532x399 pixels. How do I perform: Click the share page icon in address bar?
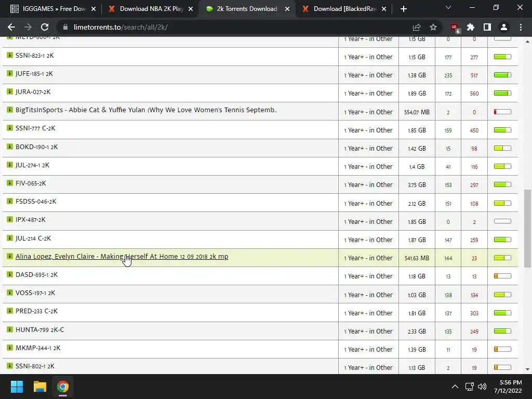tap(417, 27)
